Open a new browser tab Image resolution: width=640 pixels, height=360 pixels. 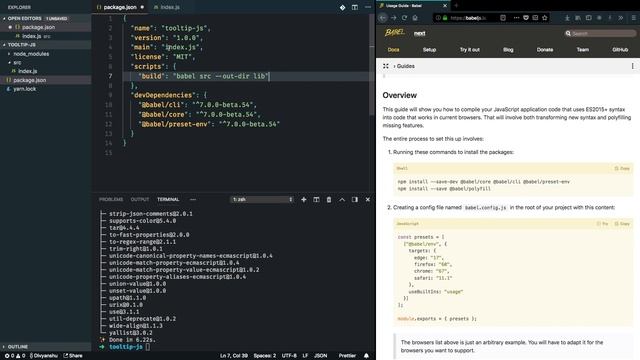click(456, 6)
